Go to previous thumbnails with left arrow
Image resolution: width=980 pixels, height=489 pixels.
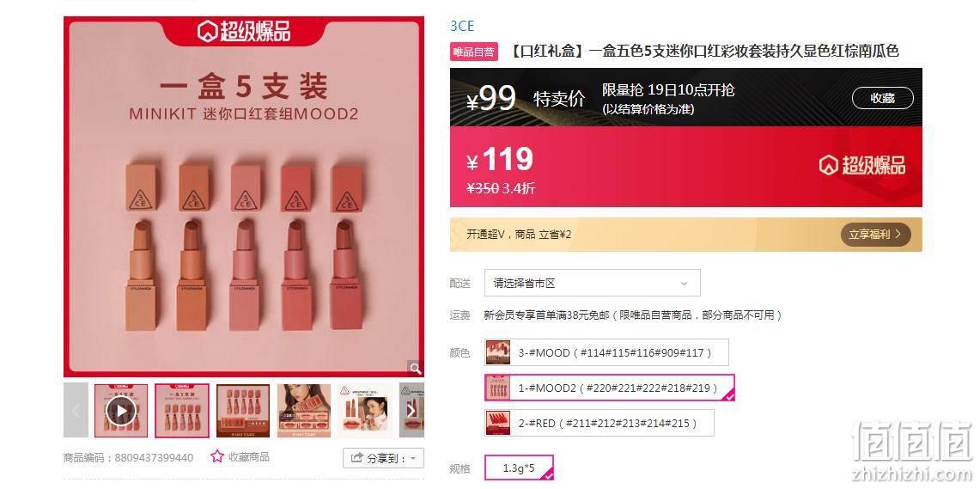click(76, 410)
